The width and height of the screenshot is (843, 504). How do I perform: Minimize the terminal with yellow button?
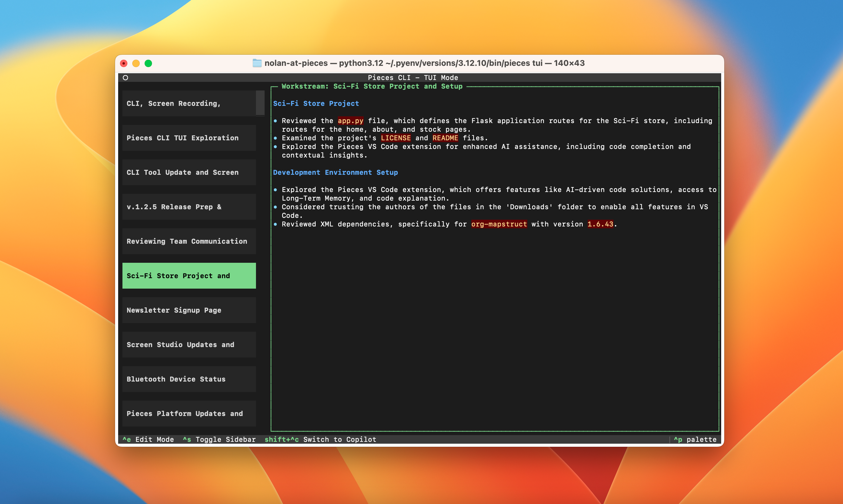point(136,63)
